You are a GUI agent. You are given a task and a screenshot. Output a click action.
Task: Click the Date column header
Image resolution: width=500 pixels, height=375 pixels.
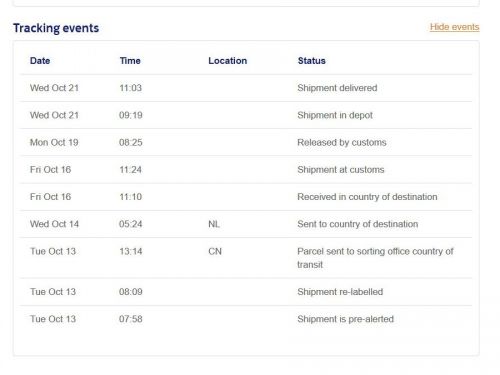tap(40, 61)
